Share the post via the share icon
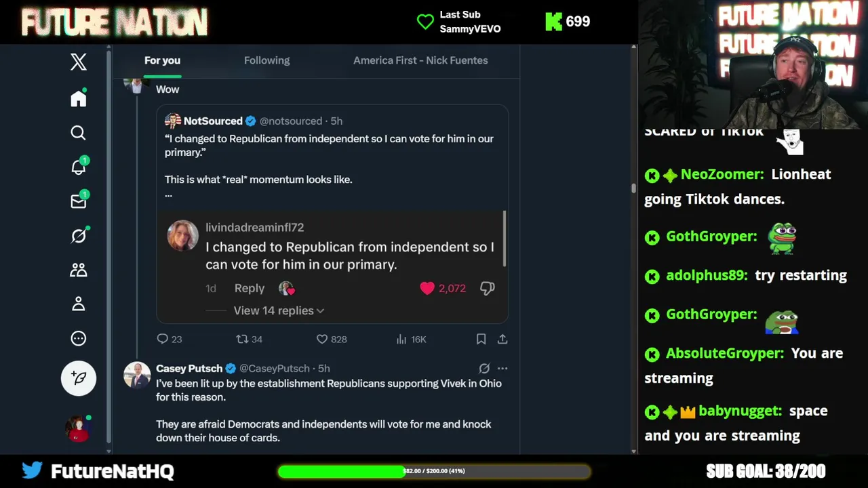Screen dimensions: 868x488 point(502,339)
